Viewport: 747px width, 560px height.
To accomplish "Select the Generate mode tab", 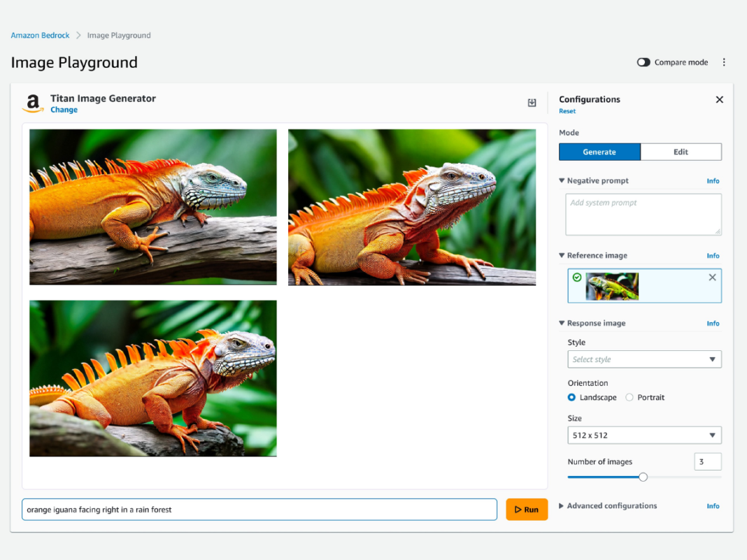I will pos(599,152).
